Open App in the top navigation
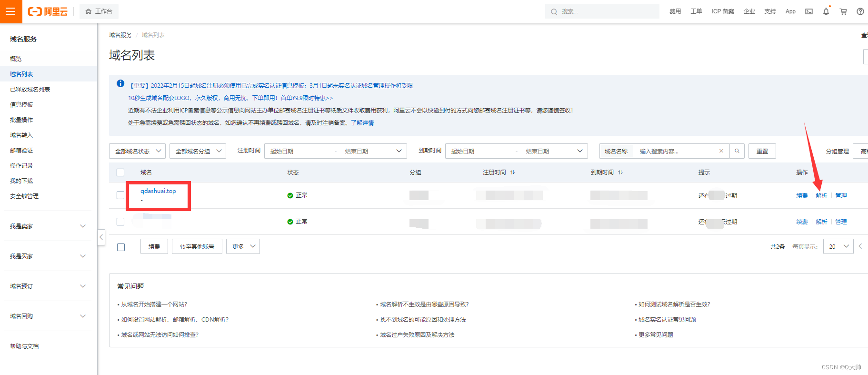868x375 pixels. click(790, 11)
